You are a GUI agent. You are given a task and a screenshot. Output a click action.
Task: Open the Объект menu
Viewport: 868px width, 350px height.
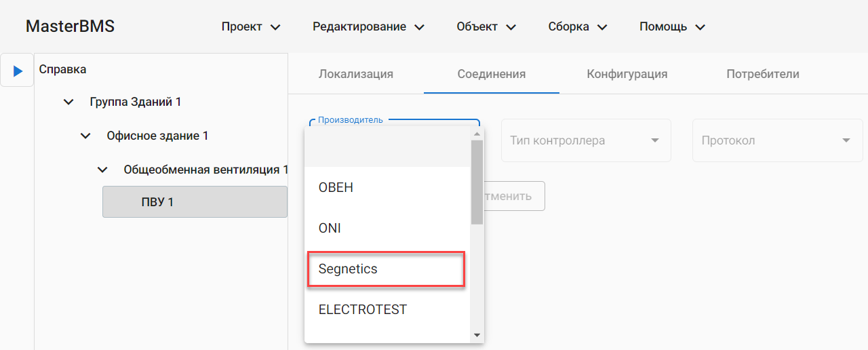pyautogui.click(x=486, y=27)
